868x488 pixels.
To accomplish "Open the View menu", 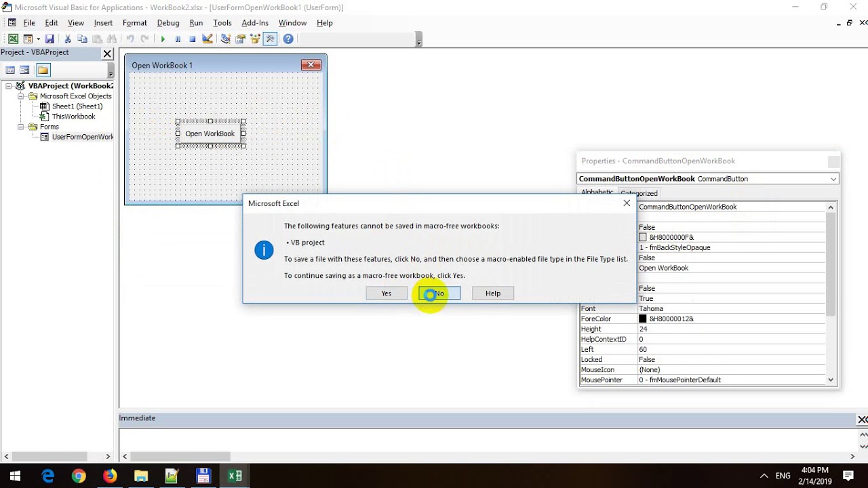I will pos(76,23).
